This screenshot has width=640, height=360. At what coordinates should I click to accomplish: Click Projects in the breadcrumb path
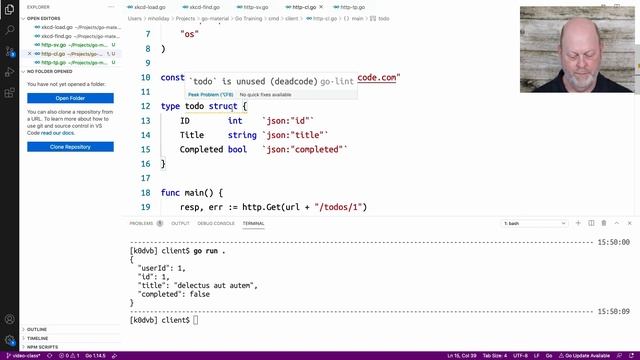click(185, 18)
